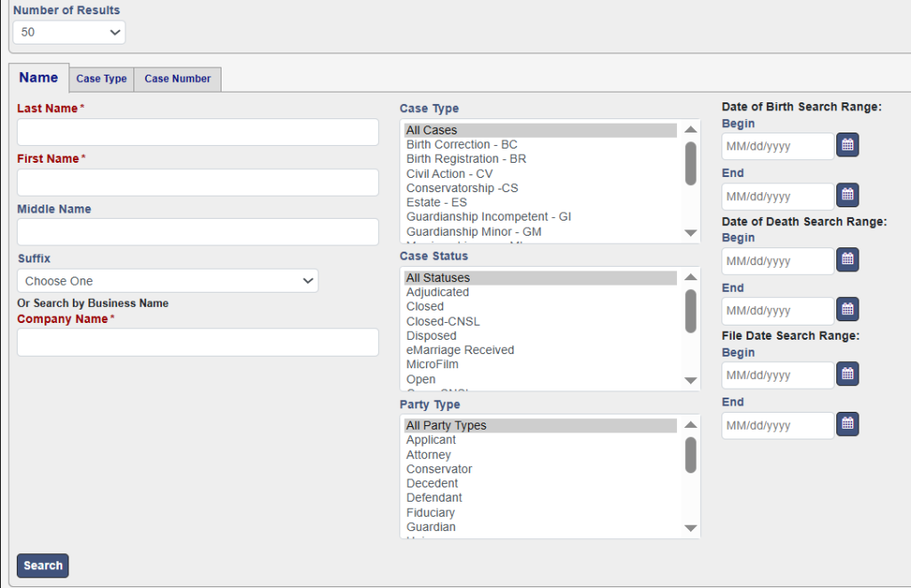The height and width of the screenshot is (588, 911).
Task: Focus the Company Name input field
Action: pyautogui.click(x=198, y=342)
